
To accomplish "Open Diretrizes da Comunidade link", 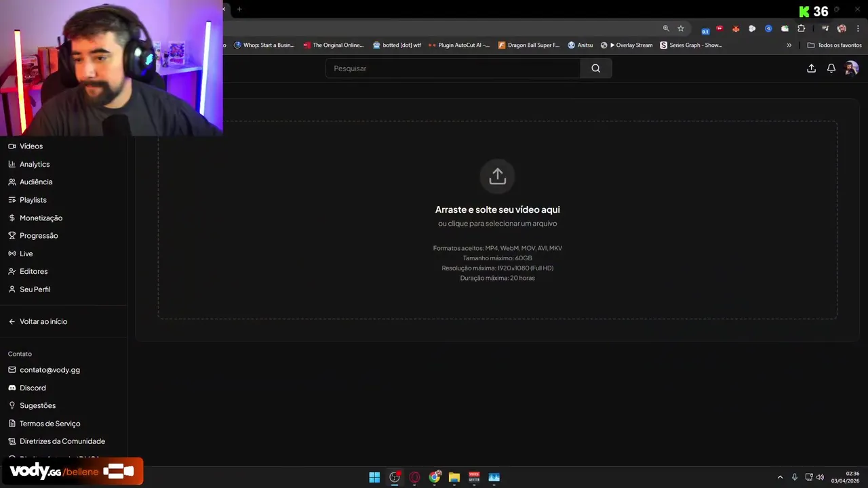I will pyautogui.click(x=56, y=441).
